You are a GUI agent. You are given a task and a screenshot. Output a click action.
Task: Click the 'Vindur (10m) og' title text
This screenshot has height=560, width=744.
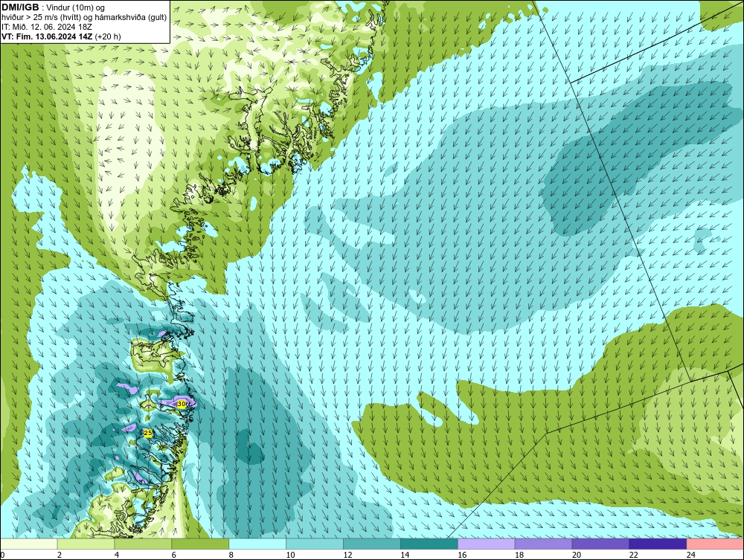75,7
